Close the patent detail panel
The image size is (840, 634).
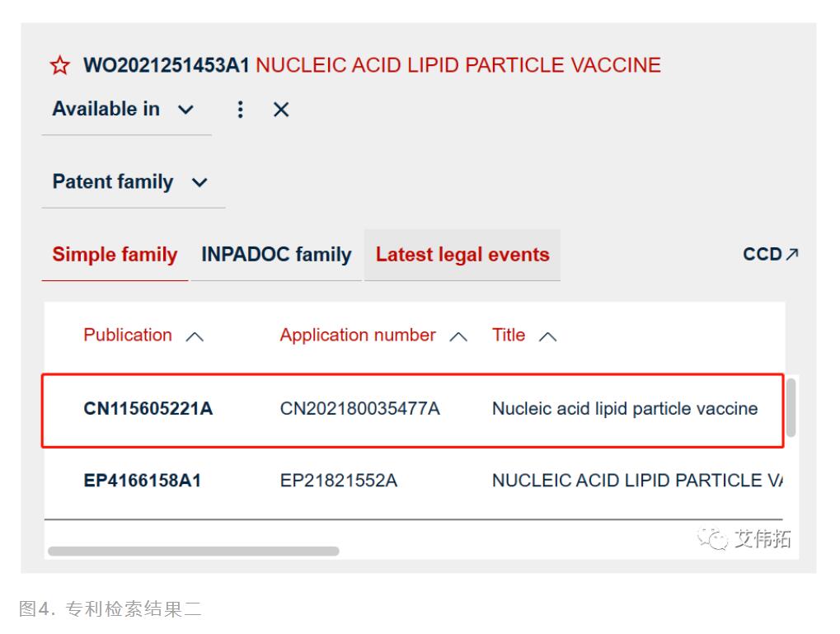point(281,110)
